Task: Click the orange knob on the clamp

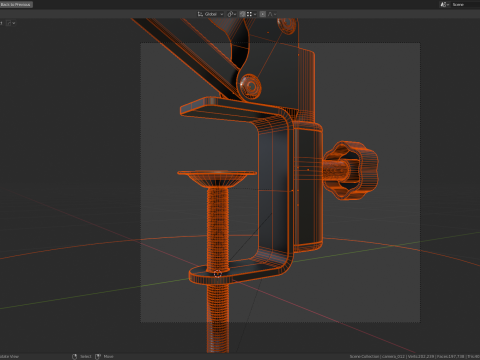Action: pos(351,170)
